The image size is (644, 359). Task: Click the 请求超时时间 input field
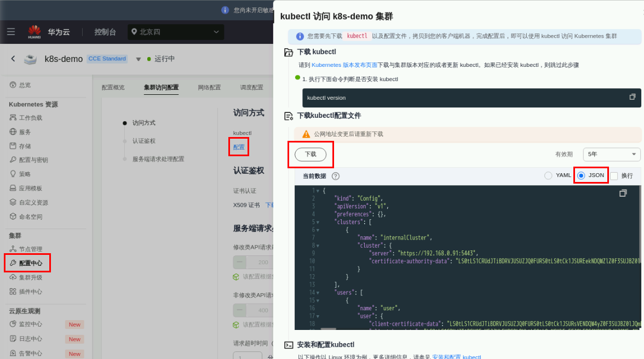(249, 356)
